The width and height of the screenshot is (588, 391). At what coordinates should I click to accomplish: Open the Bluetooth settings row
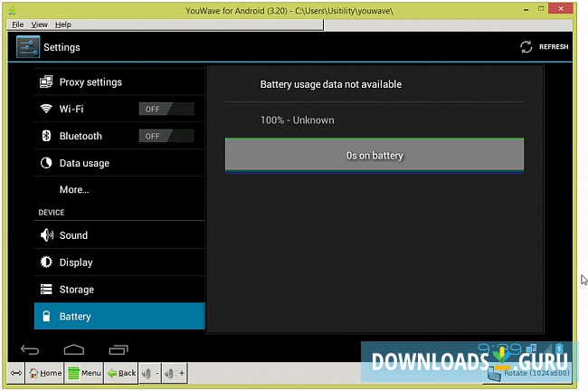tap(119, 136)
